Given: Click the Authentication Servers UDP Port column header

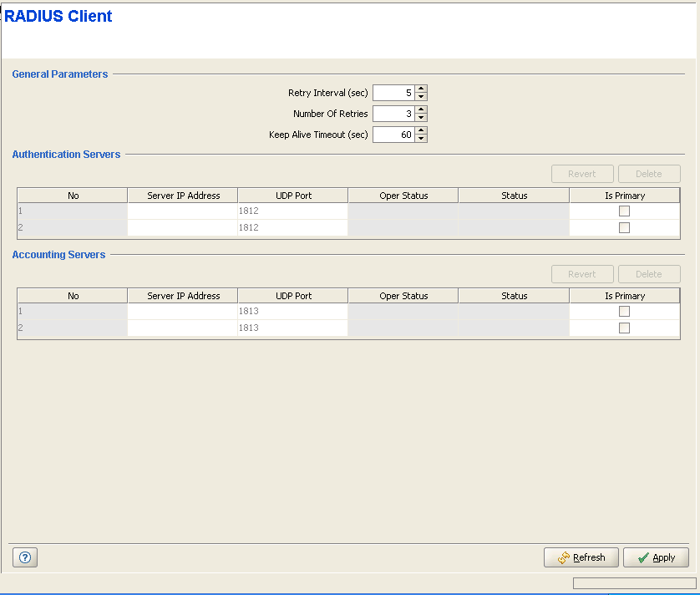Looking at the screenshot, I should pyautogui.click(x=292, y=196).
